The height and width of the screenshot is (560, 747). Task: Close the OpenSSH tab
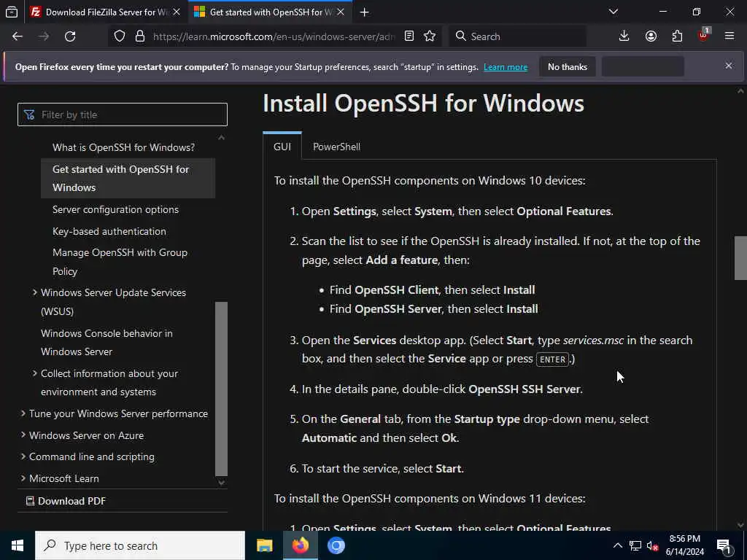(x=341, y=12)
